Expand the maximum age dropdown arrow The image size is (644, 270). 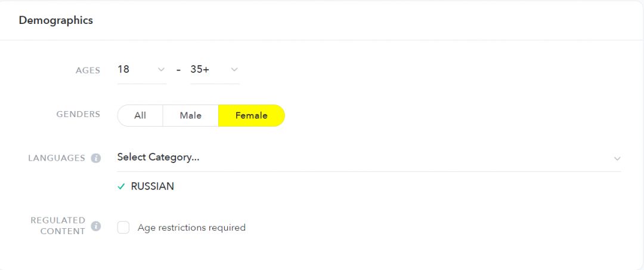tap(234, 69)
